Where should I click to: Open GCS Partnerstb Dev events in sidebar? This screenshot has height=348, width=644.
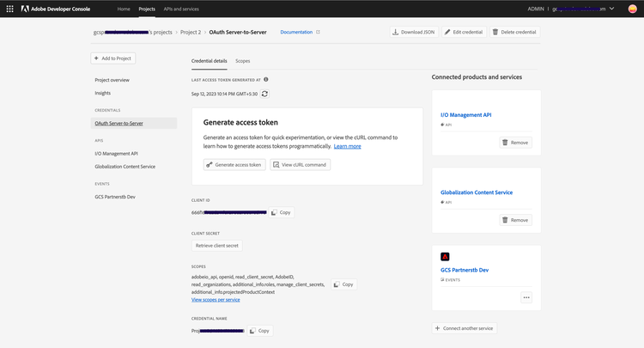coord(115,197)
